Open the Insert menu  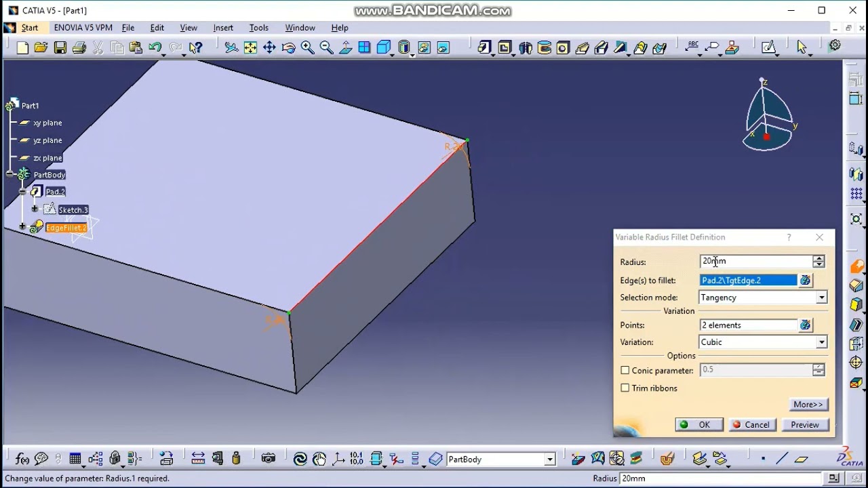coord(223,28)
